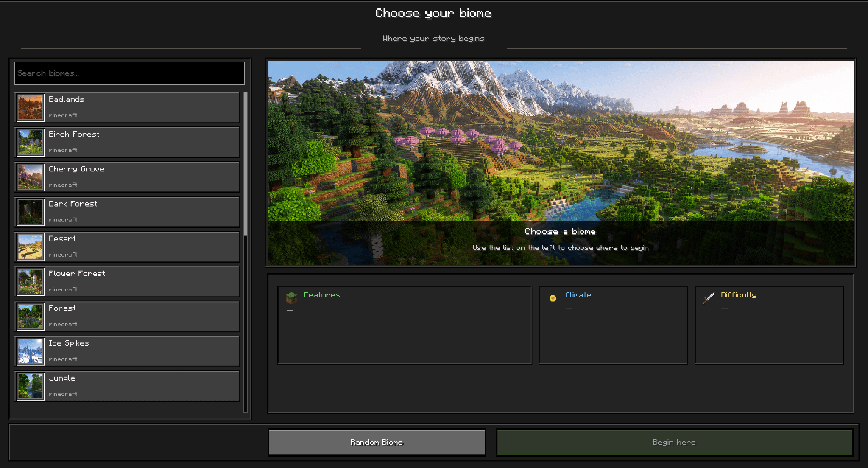This screenshot has height=468, width=868.
Task: Click the Ice Spikes biome thumbnail
Action: pos(31,351)
